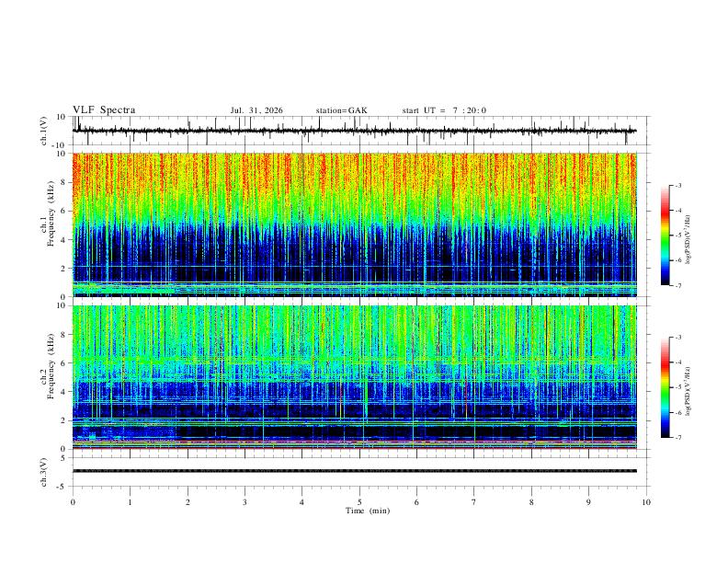Click the ch.3(V) axis label

(x=44, y=472)
